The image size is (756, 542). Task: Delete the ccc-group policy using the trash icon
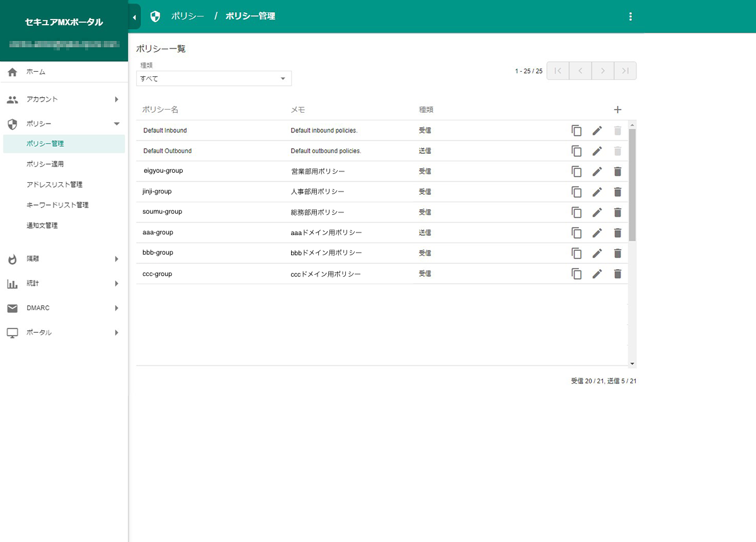click(617, 274)
